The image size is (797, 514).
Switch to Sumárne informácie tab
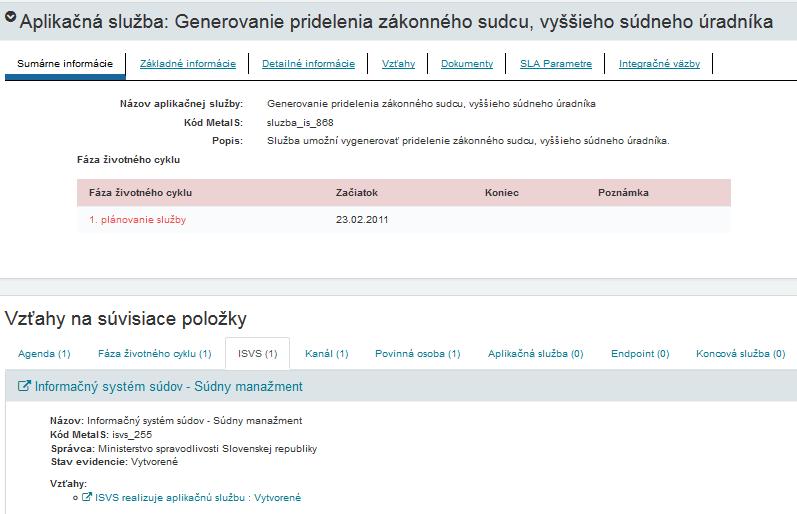point(65,64)
